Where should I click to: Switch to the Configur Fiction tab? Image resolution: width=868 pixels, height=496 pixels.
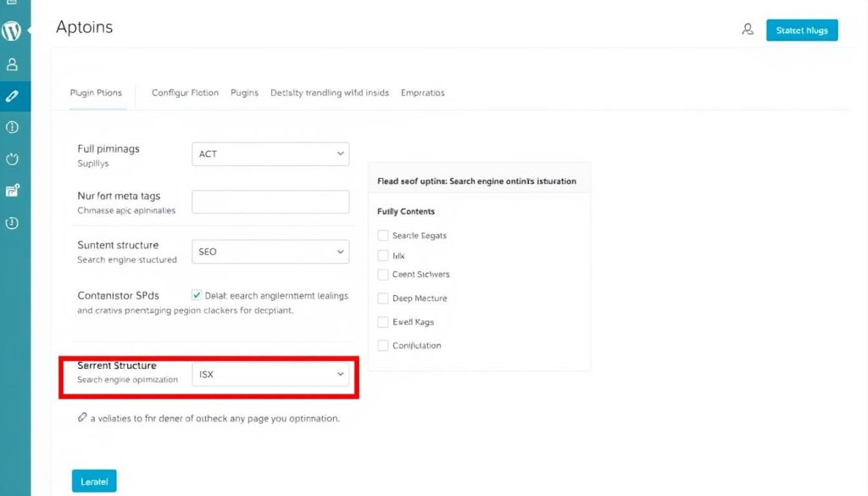pos(185,92)
